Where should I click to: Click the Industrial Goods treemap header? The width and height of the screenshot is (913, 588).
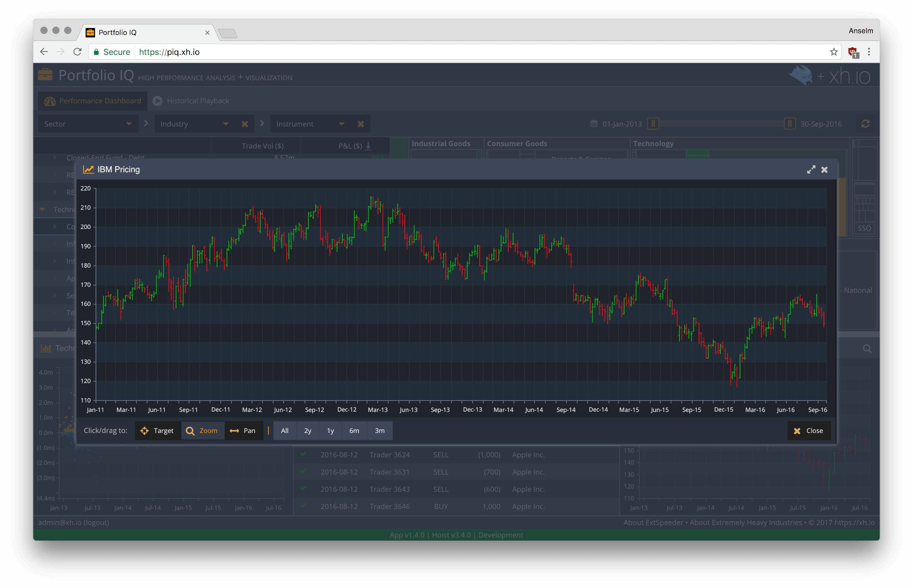tap(441, 143)
